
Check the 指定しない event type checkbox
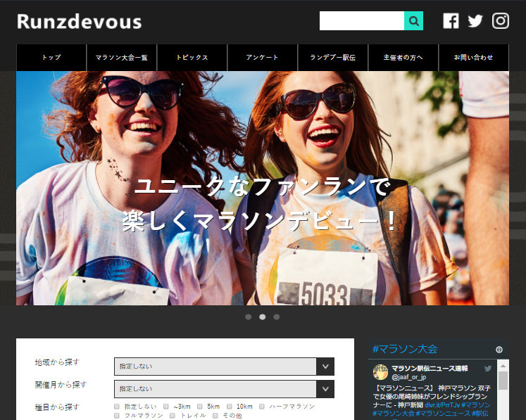pos(117,407)
